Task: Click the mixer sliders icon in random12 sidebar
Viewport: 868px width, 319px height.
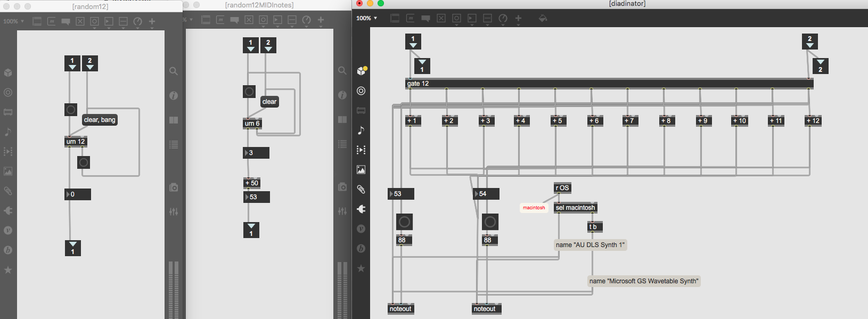Action: click(x=174, y=212)
